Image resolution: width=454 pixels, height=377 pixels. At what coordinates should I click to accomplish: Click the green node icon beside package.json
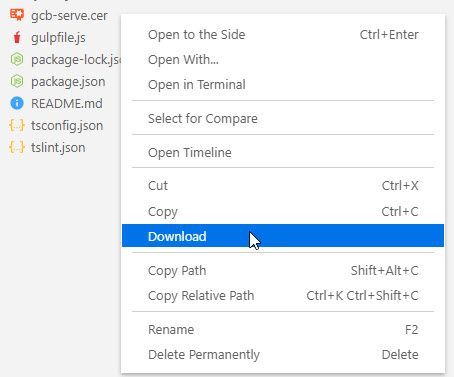pyautogui.click(x=17, y=81)
